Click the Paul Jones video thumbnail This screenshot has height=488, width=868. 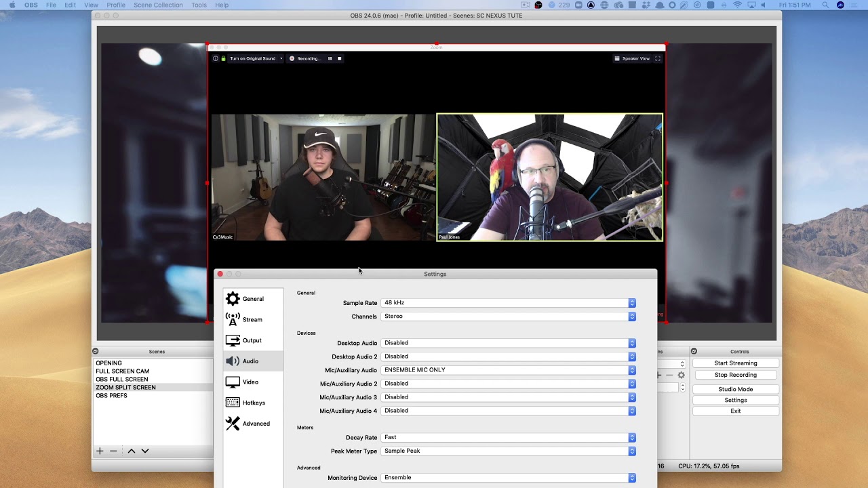(550, 177)
